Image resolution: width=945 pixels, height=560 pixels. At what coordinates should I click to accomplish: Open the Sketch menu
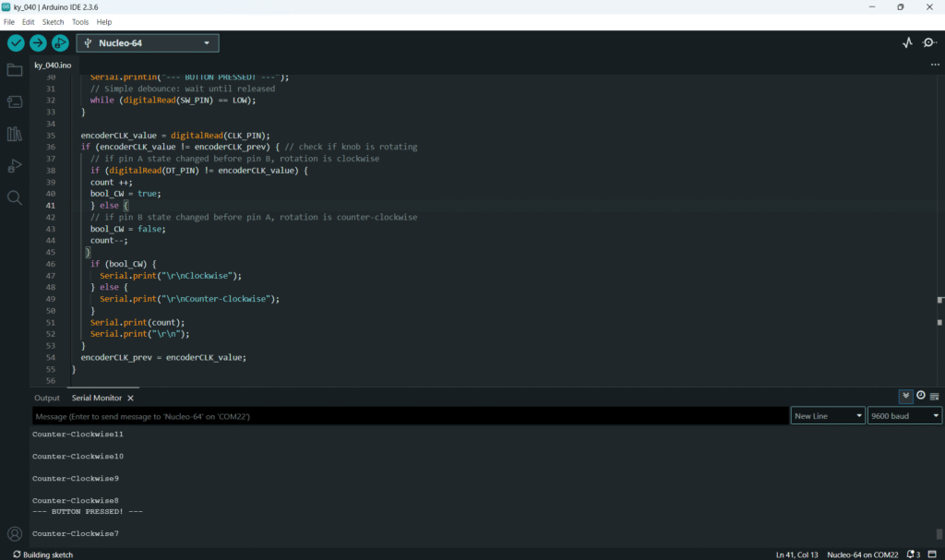click(54, 21)
